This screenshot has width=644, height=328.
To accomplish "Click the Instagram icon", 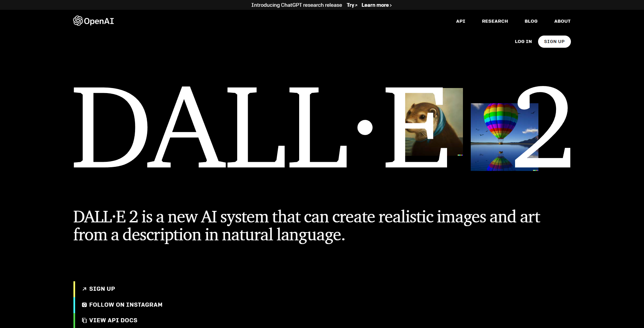I will point(84,305).
